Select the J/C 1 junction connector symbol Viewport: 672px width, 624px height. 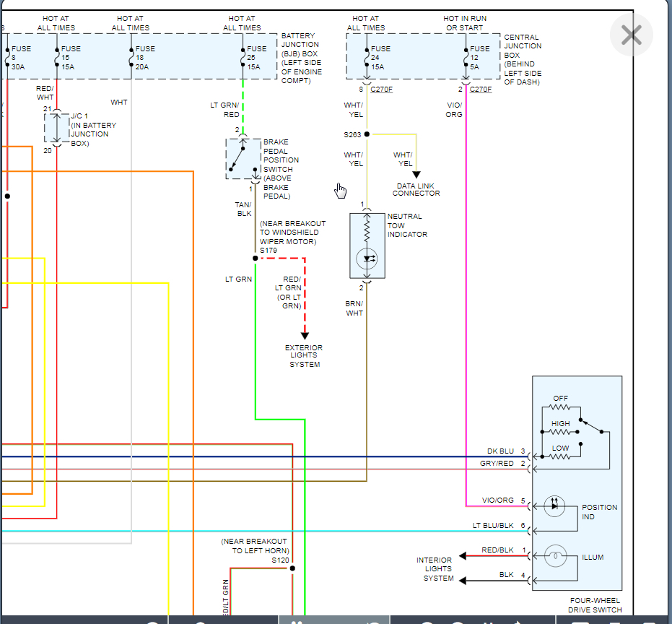pyautogui.click(x=56, y=128)
